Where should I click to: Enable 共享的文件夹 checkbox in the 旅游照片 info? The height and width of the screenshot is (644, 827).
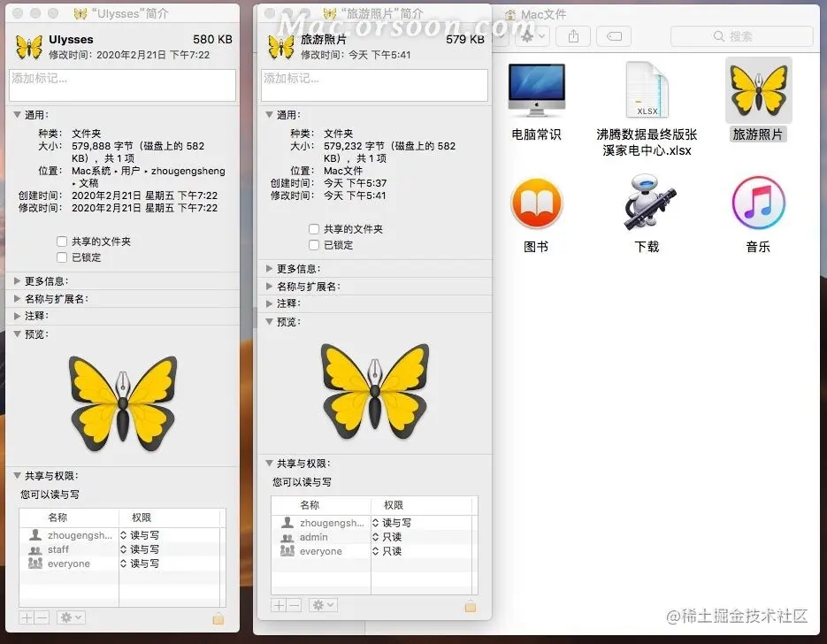pyautogui.click(x=314, y=229)
